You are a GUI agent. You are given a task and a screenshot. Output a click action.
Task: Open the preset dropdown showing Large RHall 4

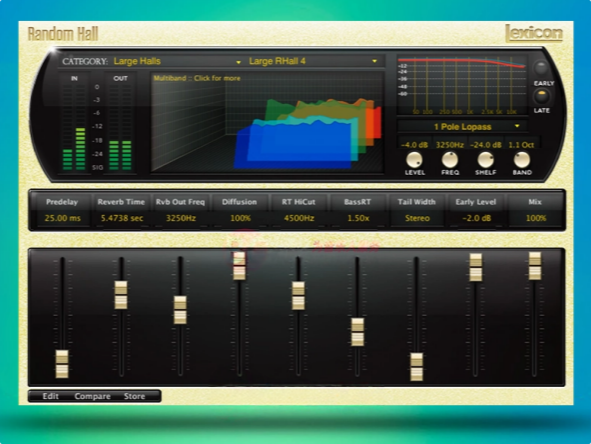313,61
